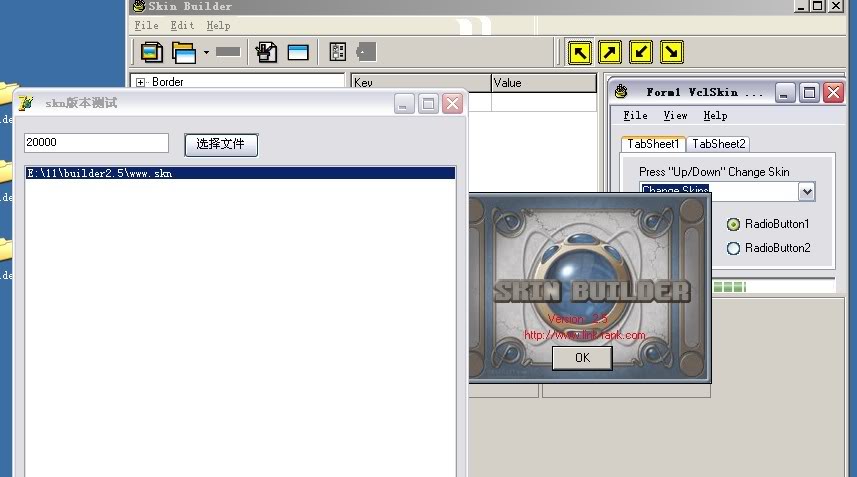Click the blue window preview toolbar icon

298,52
